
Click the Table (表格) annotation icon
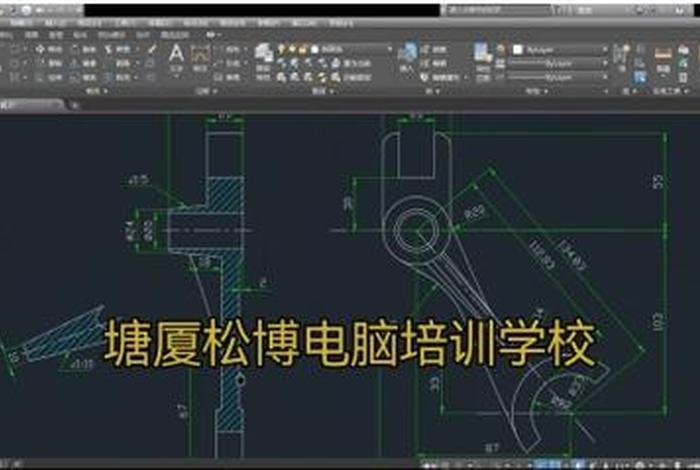(x=218, y=78)
